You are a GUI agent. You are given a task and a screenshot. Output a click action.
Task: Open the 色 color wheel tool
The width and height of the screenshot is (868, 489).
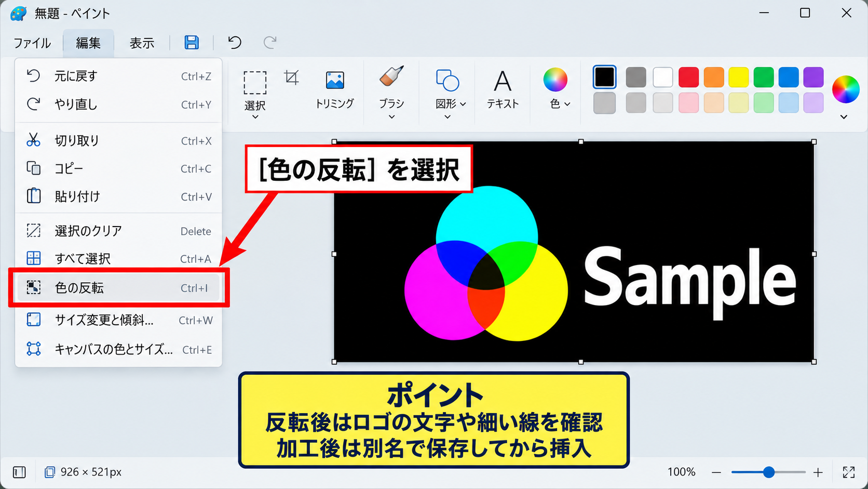coord(555,80)
